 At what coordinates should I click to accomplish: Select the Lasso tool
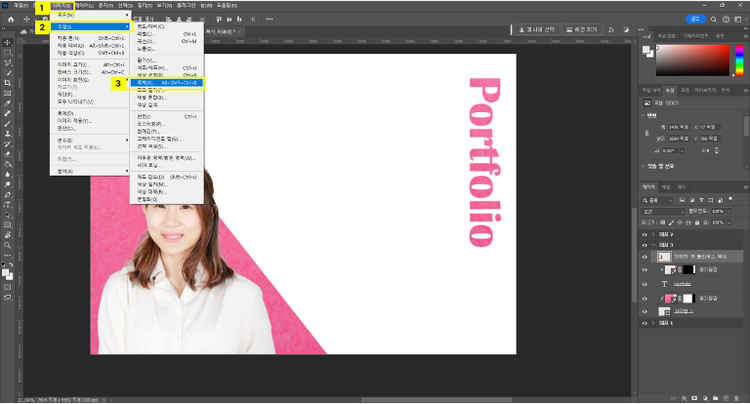(8, 63)
